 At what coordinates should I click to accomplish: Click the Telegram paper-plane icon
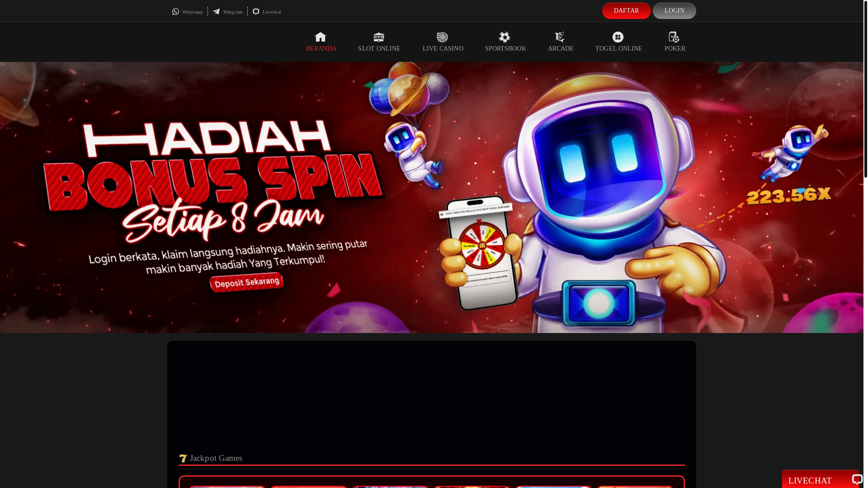click(217, 12)
